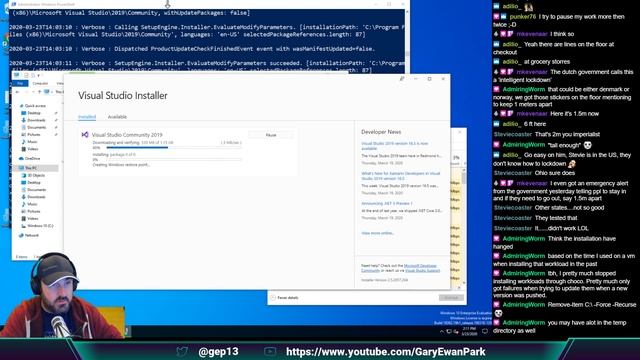Click the item count in File Explorer status bar
Screen dimensions: 640x360
pyautogui.click(x=22, y=257)
